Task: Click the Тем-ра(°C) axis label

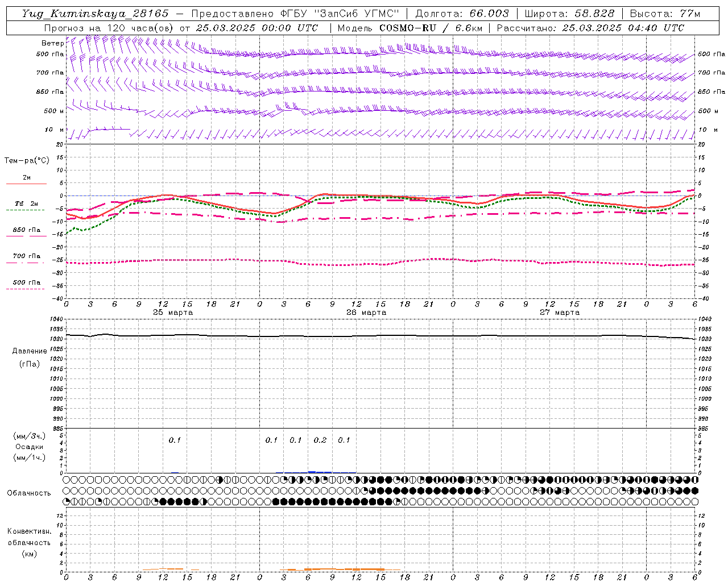Action: 27,161
